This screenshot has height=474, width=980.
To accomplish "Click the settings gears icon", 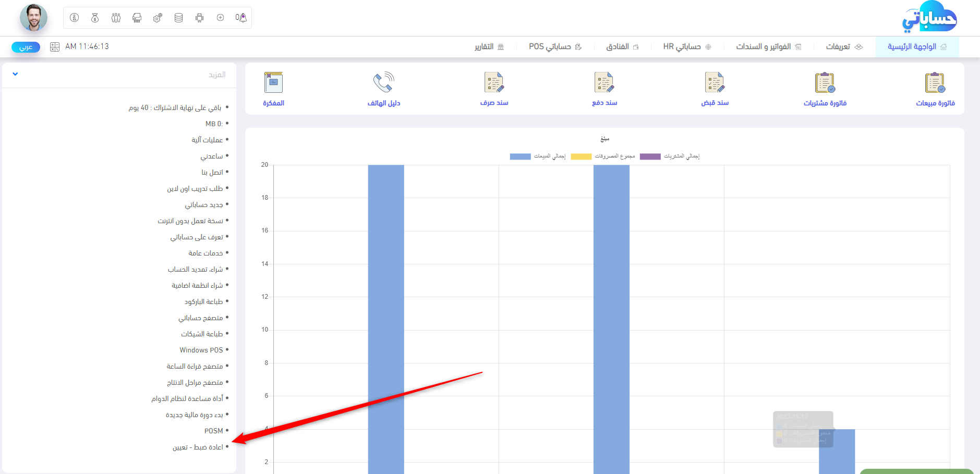I will [x=158, y=18].
